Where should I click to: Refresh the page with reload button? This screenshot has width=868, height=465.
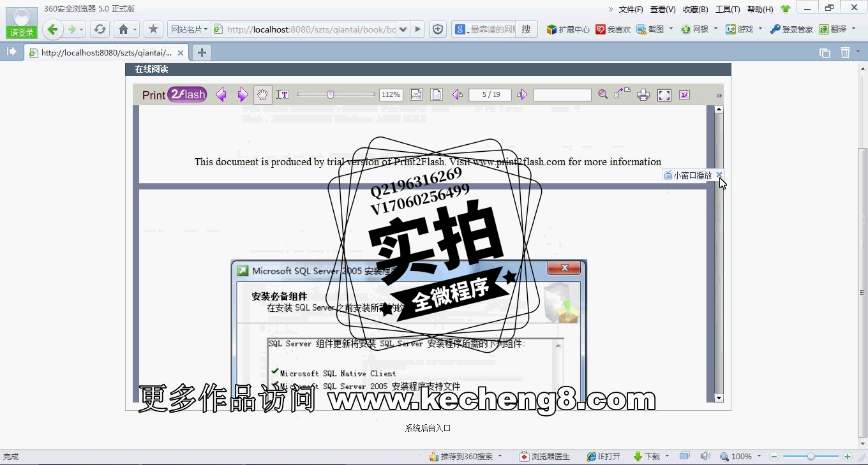point(100,29)
